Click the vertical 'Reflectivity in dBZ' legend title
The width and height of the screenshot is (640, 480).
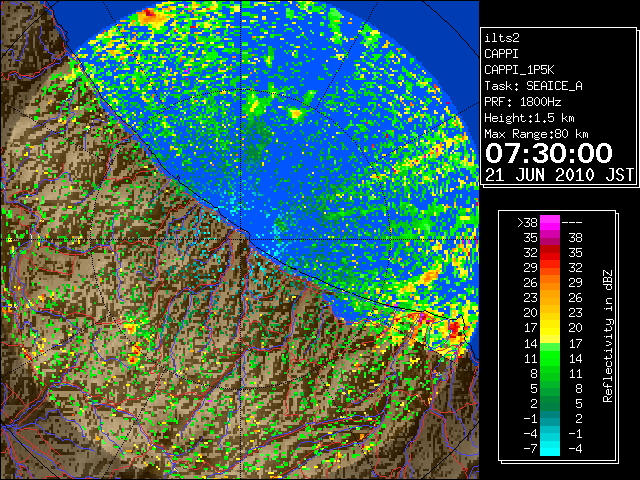pos(607,336)
